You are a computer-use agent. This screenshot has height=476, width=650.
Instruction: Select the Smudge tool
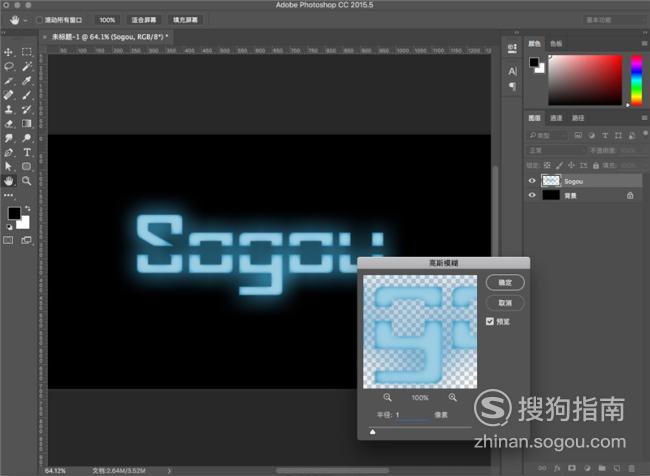[x=8, y=138]
